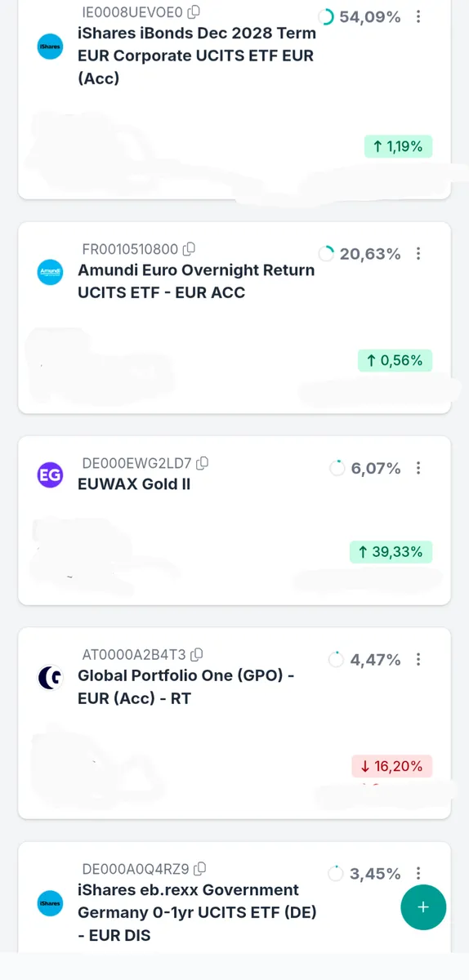Image resolution: width=469 pixels, height=980 pixels.
Task: Click the 39,33% gain badge
Action: 391,552
